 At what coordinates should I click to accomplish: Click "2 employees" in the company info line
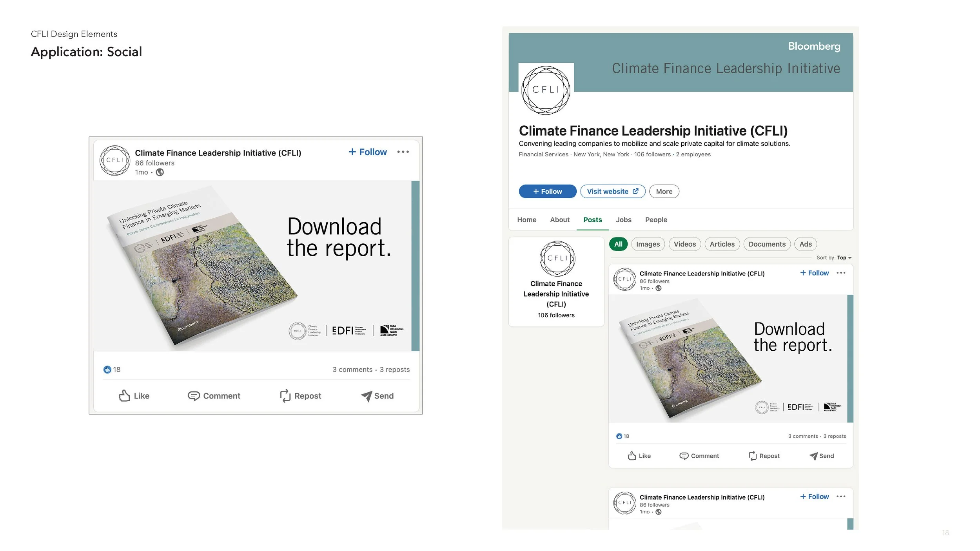point(693,154)
